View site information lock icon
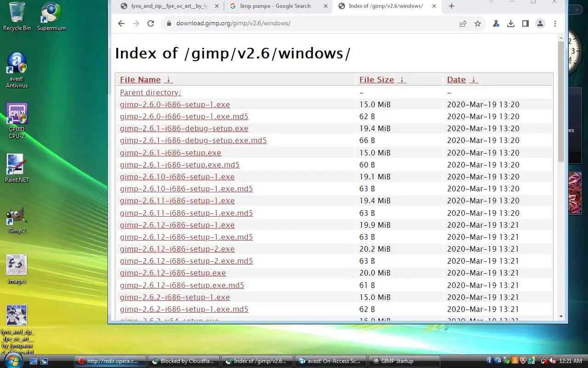Screen dimensions: 588x368 coord(169,23)
